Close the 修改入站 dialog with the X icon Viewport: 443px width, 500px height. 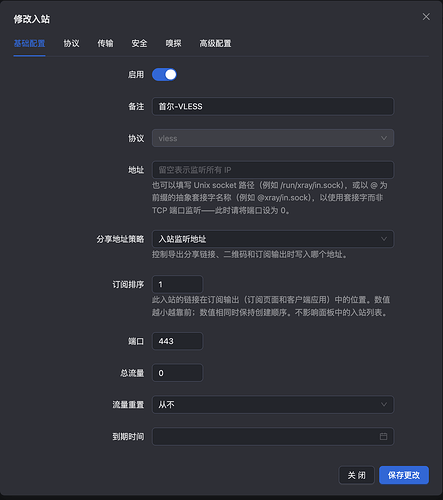[x=426, y=17]
